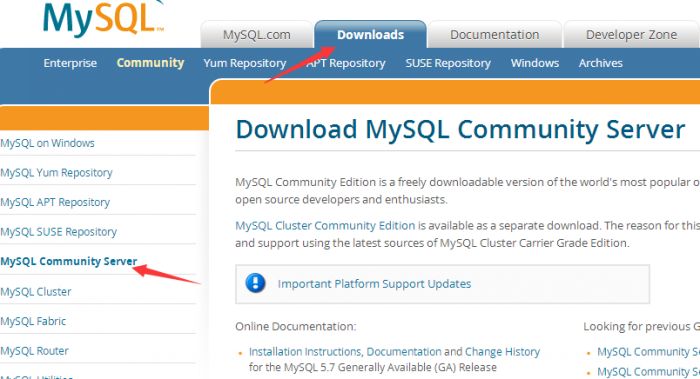Screen dimensions: 700x379
Task: Open Important Platform Support Updates link
Action: coord(374,283)
